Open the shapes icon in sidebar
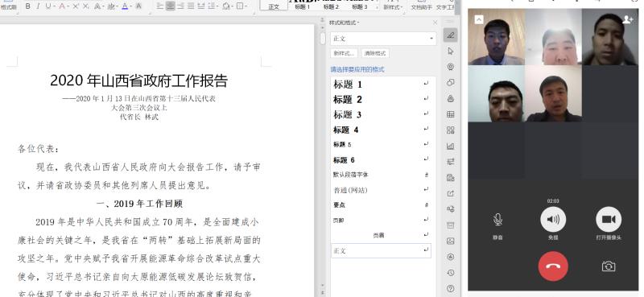The width and height of the screenshot is (644, 297). [x=451, y=83]
